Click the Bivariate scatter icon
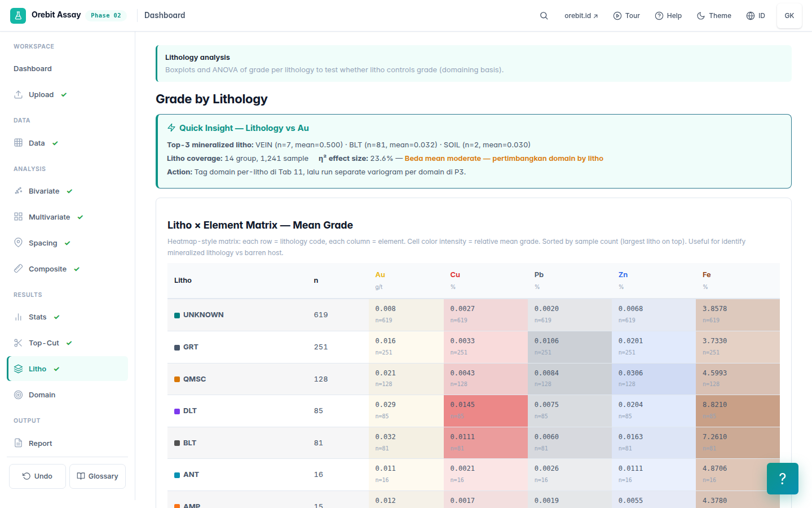The width and height of the screenshot is (812, 508). (18, 191)
